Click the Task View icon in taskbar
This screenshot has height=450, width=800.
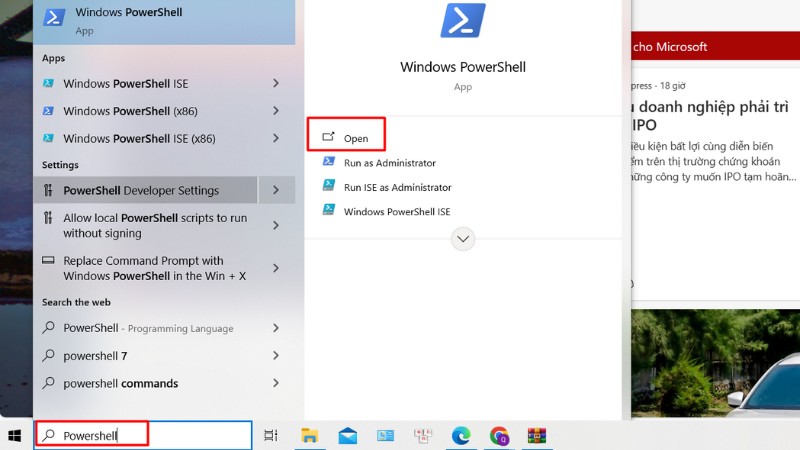coord(271,435)
